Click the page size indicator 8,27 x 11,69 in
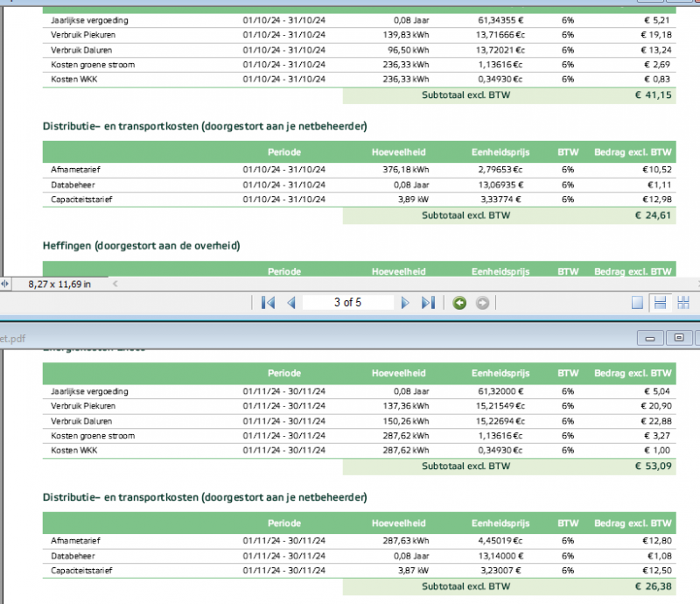The image size is (700, 604). pyautogui.click(x=59, y=284)
